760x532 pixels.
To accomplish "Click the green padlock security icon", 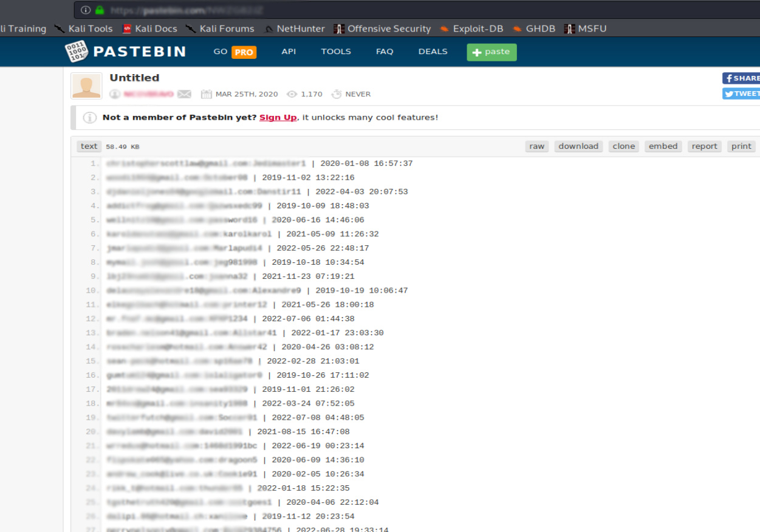I will click(x=100, y=10).
